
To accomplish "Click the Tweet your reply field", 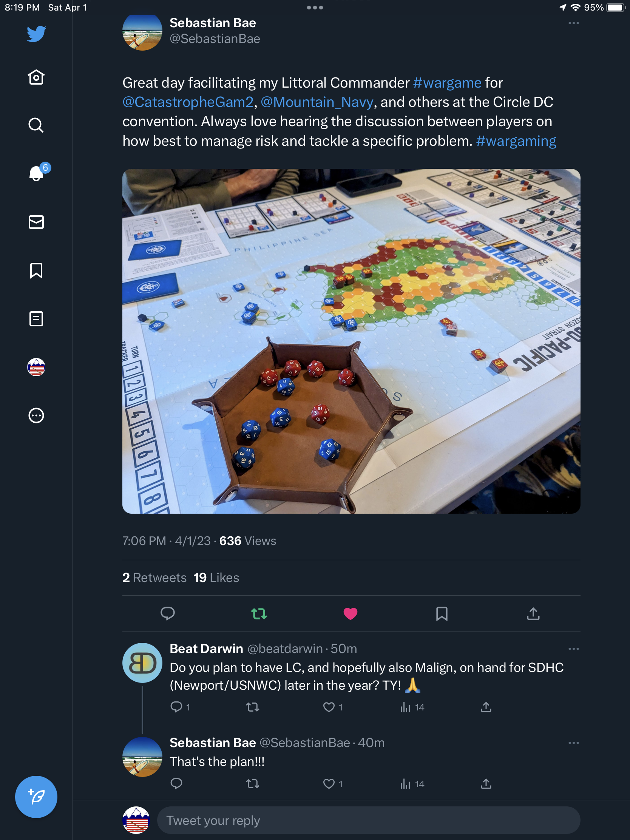I will [368, 821].
